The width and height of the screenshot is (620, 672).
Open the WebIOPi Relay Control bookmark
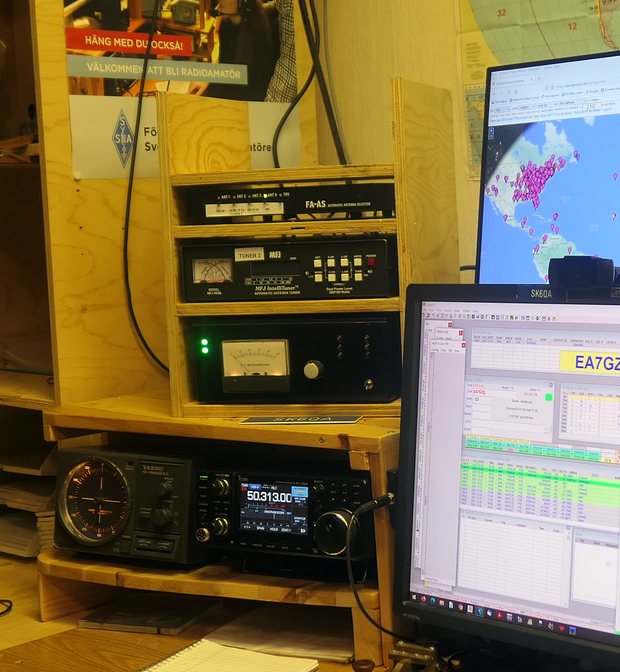coord(525,99)
